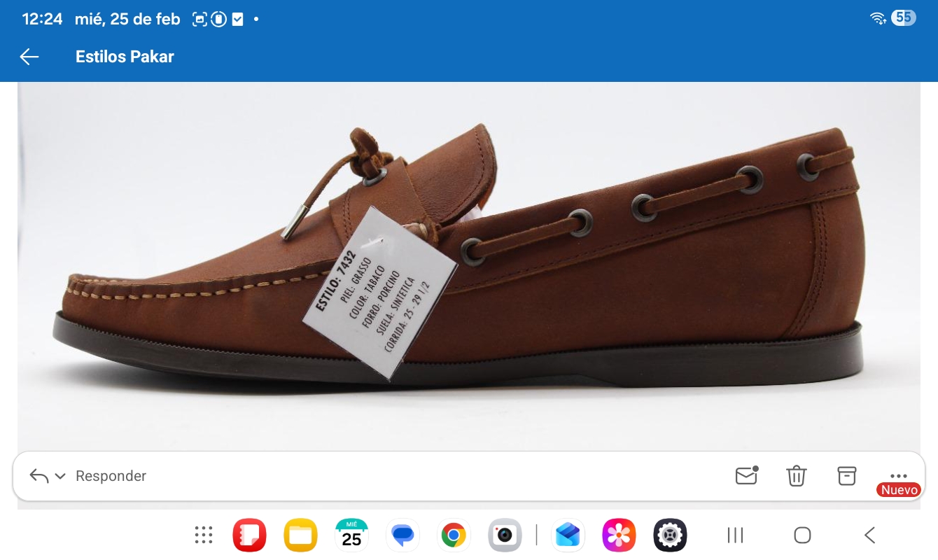Viewport: 938px width, 560px height.
Task: Launch the Camera app
Action: pos(505,535)
